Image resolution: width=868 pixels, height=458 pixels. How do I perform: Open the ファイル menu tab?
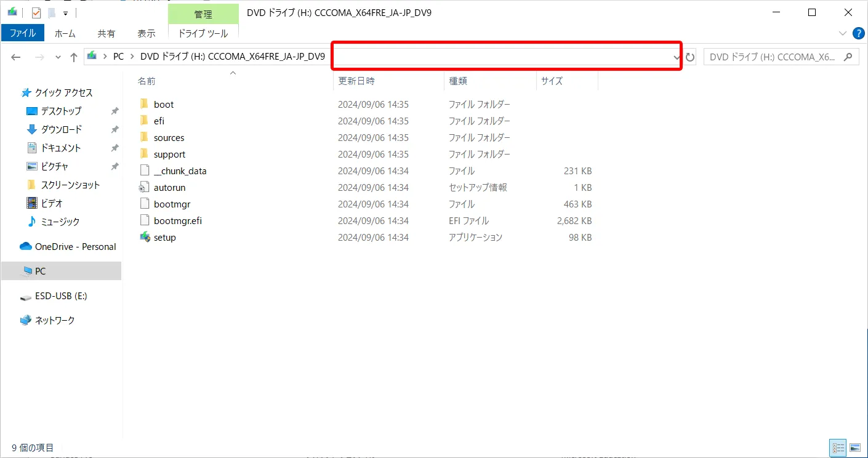[23, 33]
